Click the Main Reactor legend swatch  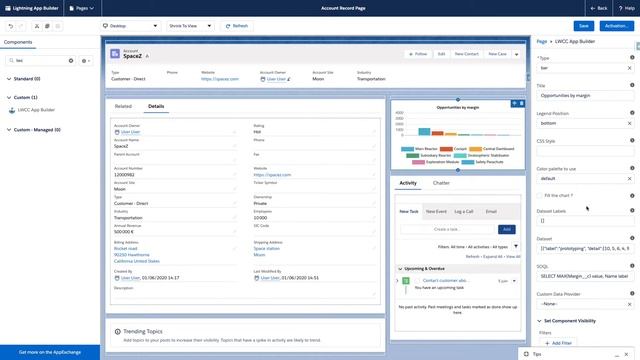tap(407, 149)
